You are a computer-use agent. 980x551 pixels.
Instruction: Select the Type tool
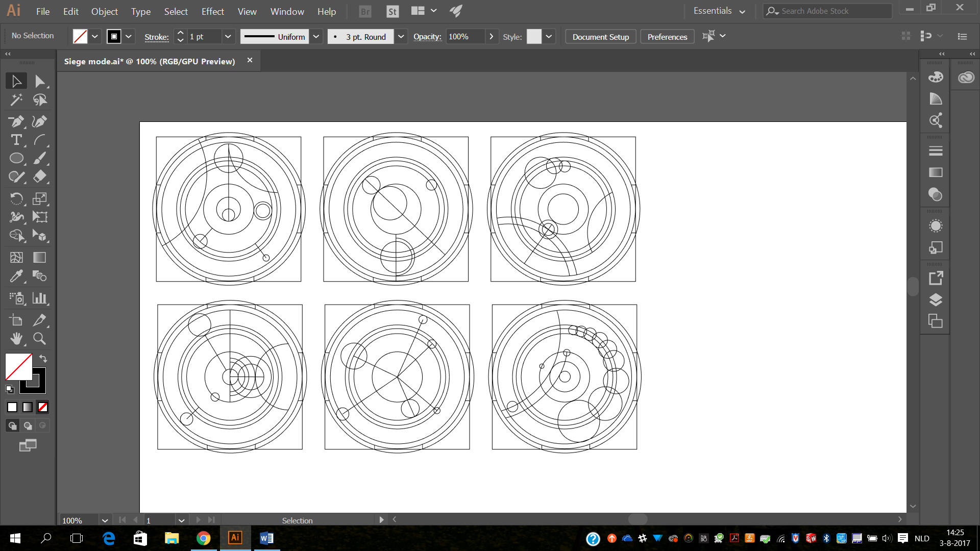[x=16, y=140]
